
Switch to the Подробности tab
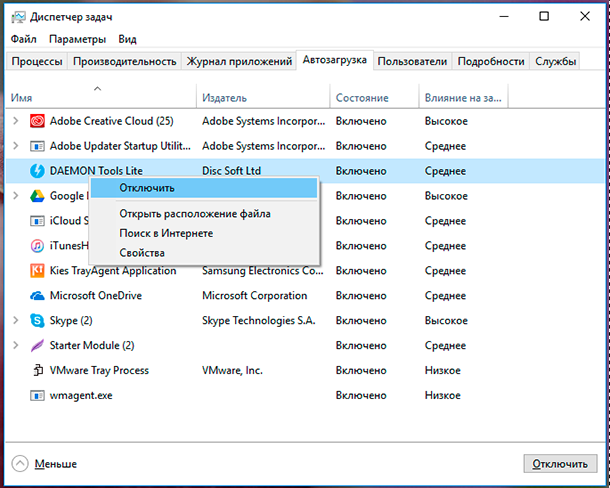click(491, 61)
